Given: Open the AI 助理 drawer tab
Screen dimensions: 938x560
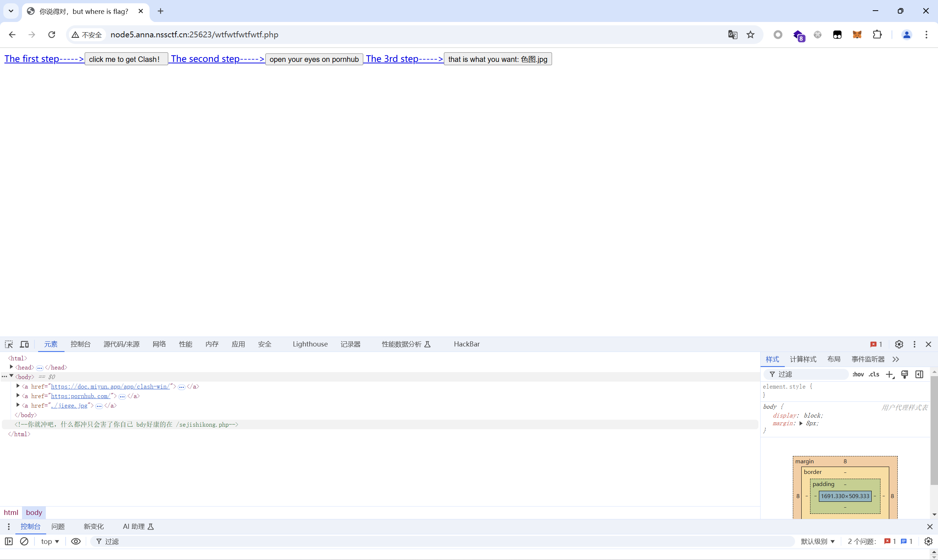Looking at the screenshot, I should (x=138, y=527).
